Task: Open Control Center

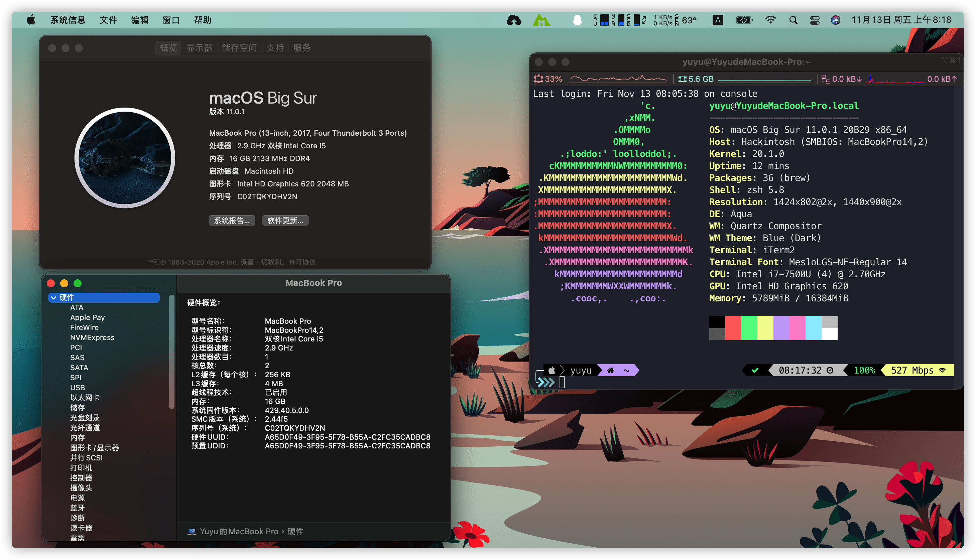Action: click(x=815, y=20)
